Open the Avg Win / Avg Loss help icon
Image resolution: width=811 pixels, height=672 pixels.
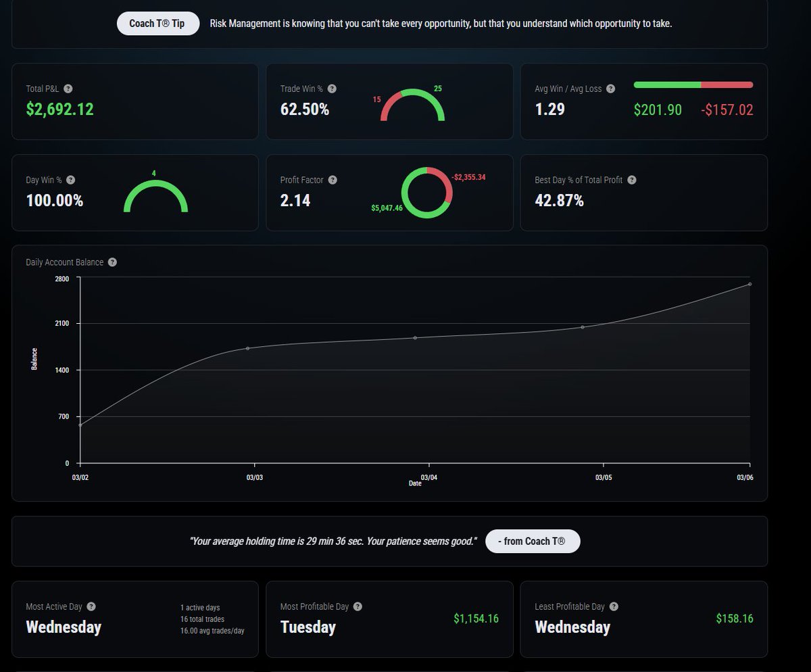coord(611,89)
